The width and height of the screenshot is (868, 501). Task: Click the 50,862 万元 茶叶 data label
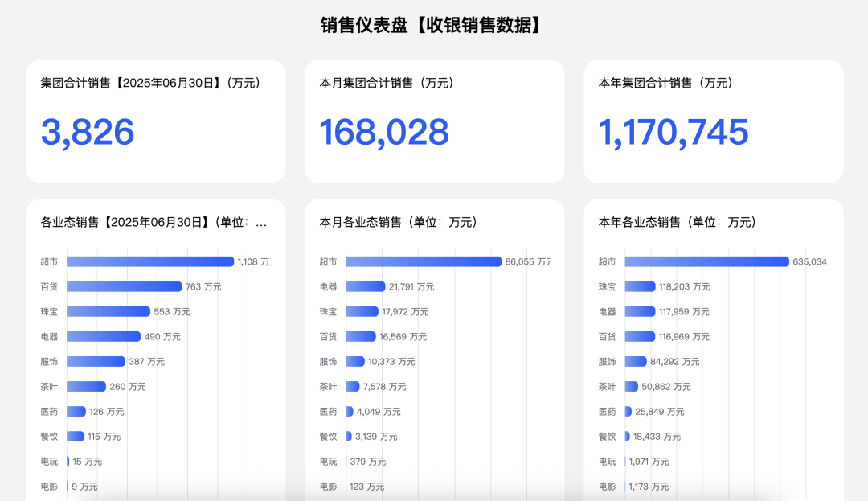[666, 387]
